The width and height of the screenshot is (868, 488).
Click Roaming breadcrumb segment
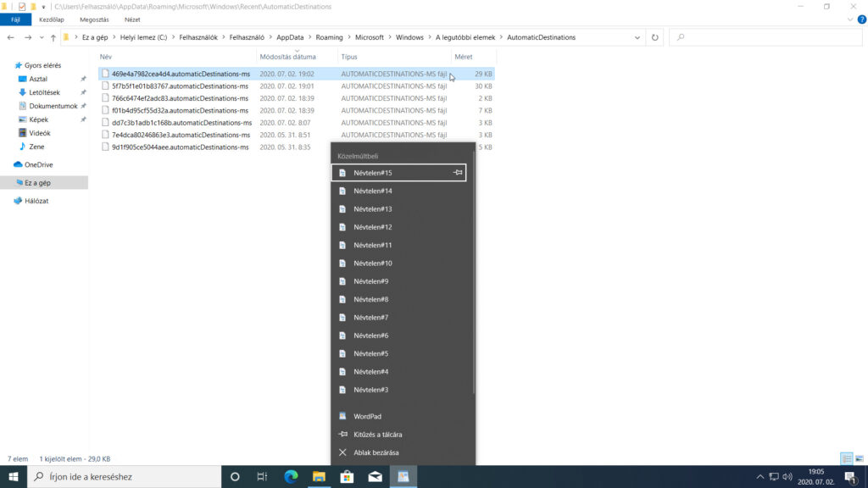point(330,37)
